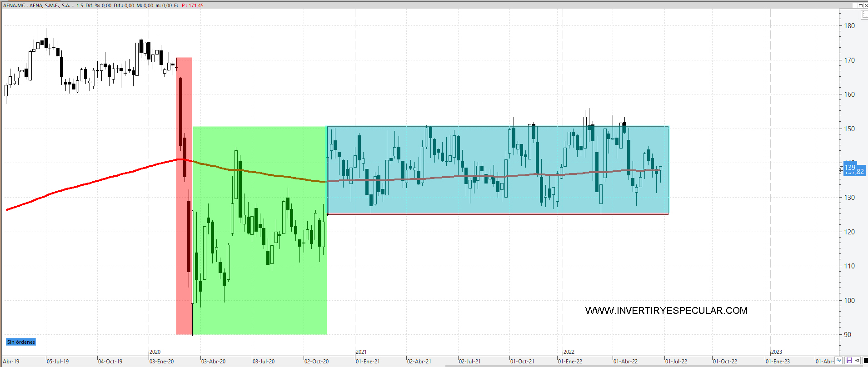Maximize the AENA chart window
Screen dimensions: 868x367
pyautogui.click(x=860, y=5)
